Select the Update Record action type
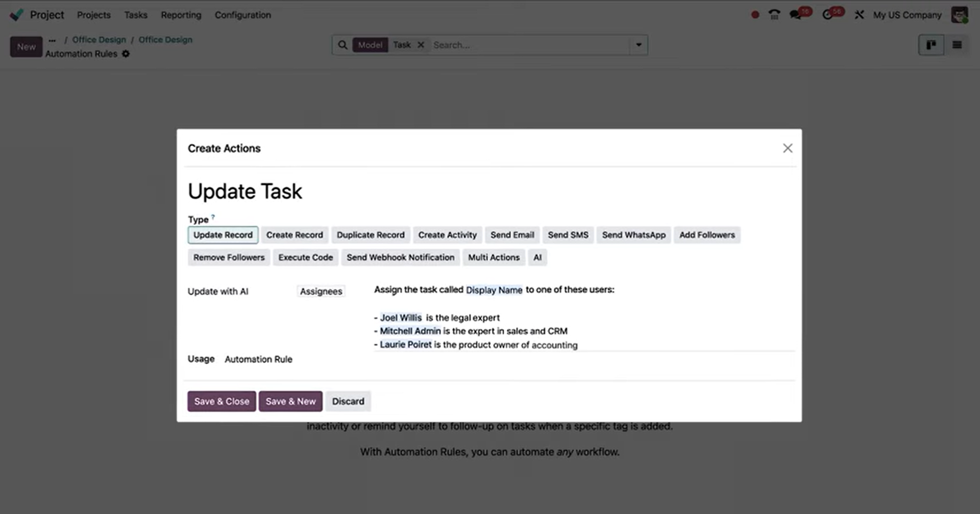This screenshot has height=514, width=980. click(223, 235)
